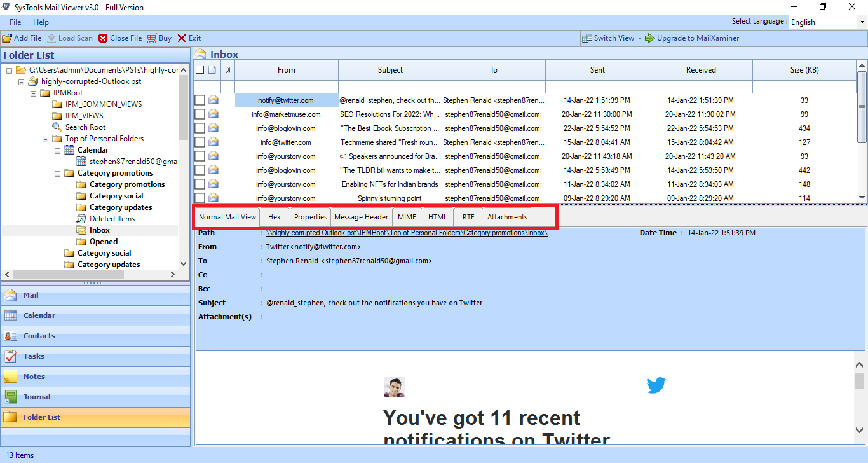Select the Opened folder in tree

(x=104, y=242)
